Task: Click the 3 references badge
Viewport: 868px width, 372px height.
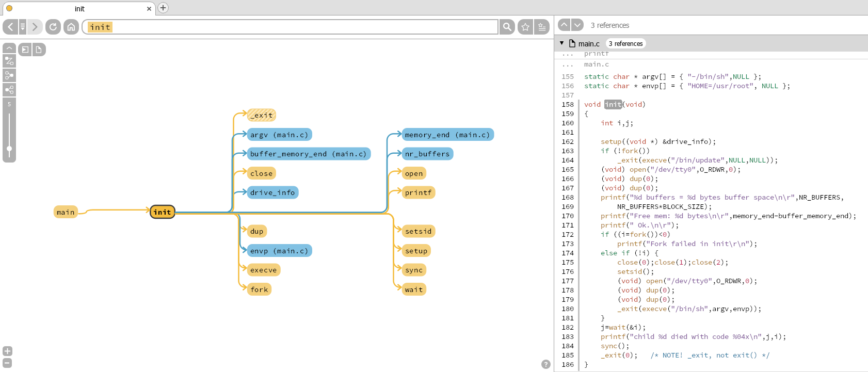Action: pos(625,44)
